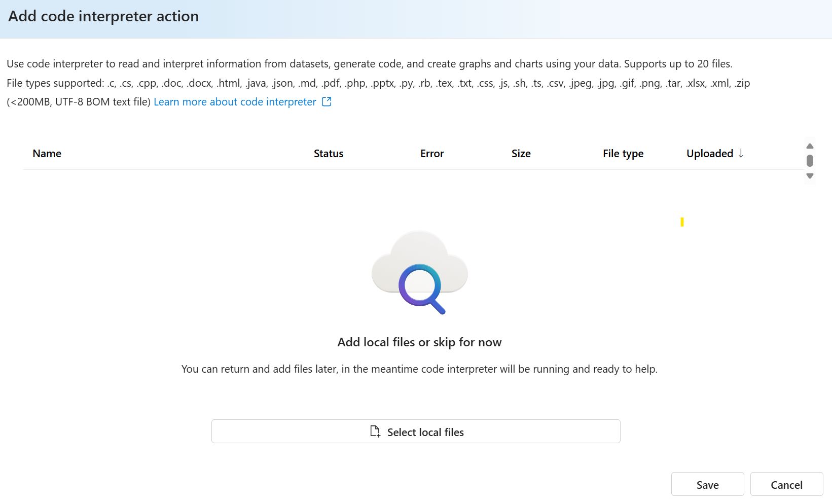This screenshot has height=504, width=832.
Task: Open Learn more about code interpreter link
Action: pyautogui.click(x=235, y=102)
